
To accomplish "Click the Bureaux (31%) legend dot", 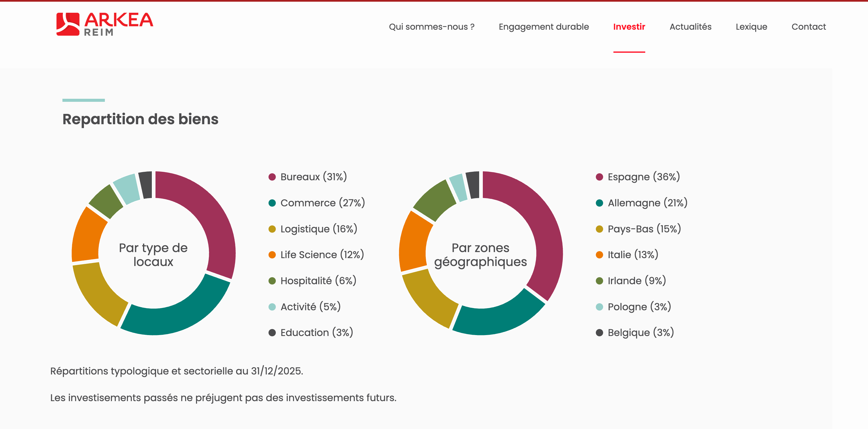I will [272, 177].
